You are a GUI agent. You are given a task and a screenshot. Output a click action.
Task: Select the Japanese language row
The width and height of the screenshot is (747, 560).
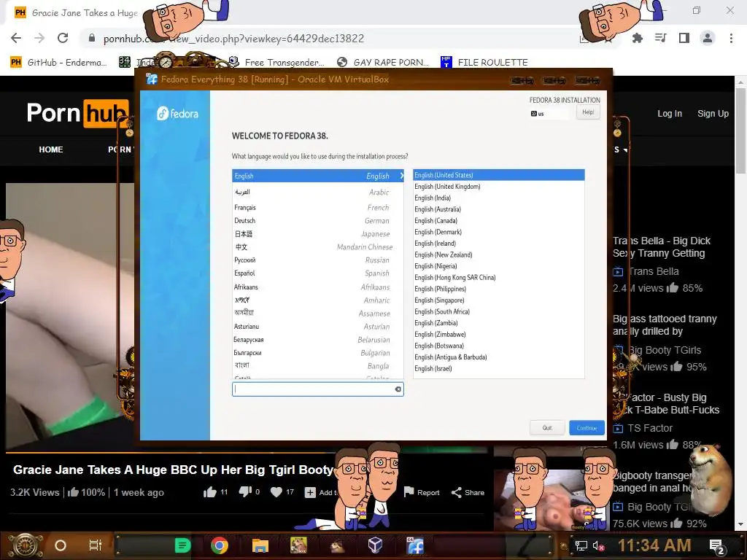318,234
